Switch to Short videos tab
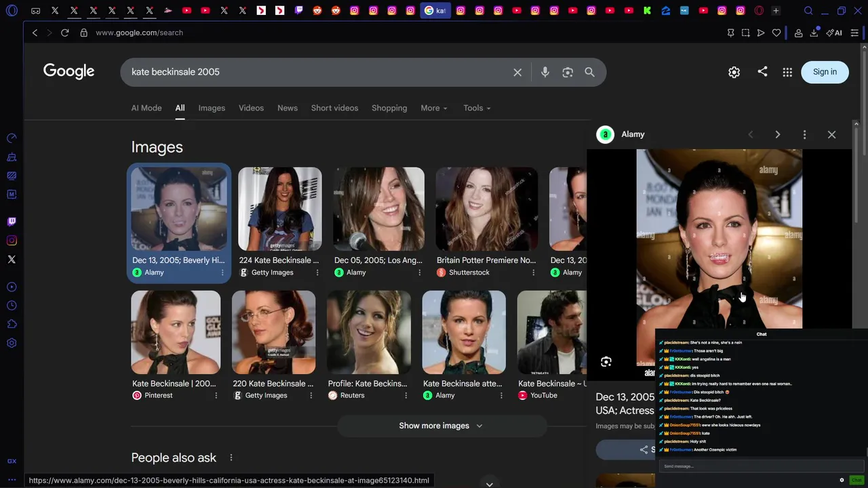 coord(334,108)
